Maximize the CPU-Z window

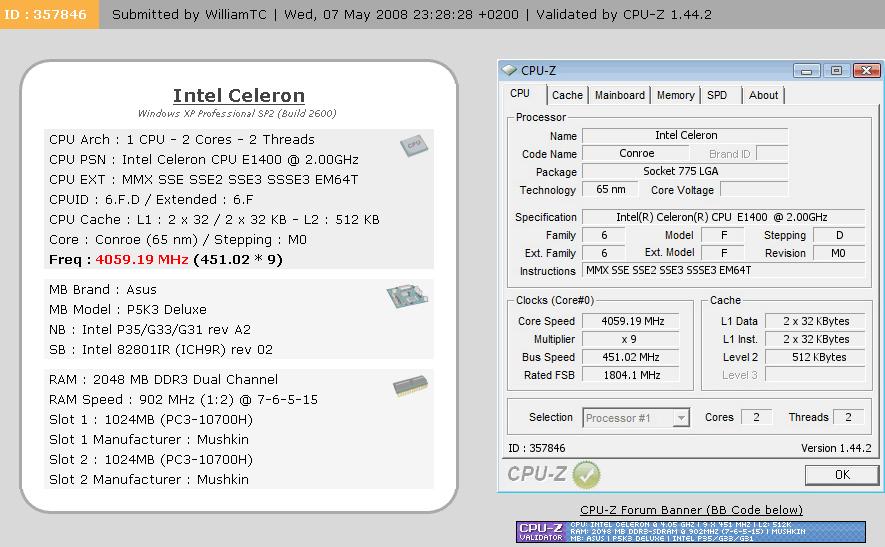pyautogui.click(x=836, y=71)
